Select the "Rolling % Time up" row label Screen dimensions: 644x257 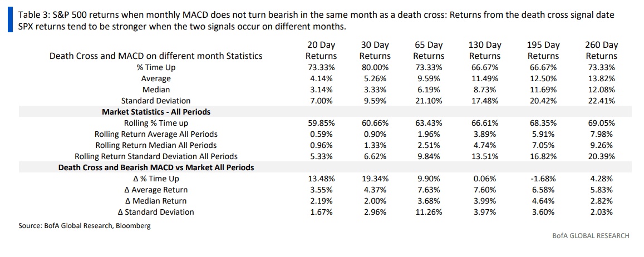(x=156, y=123)
